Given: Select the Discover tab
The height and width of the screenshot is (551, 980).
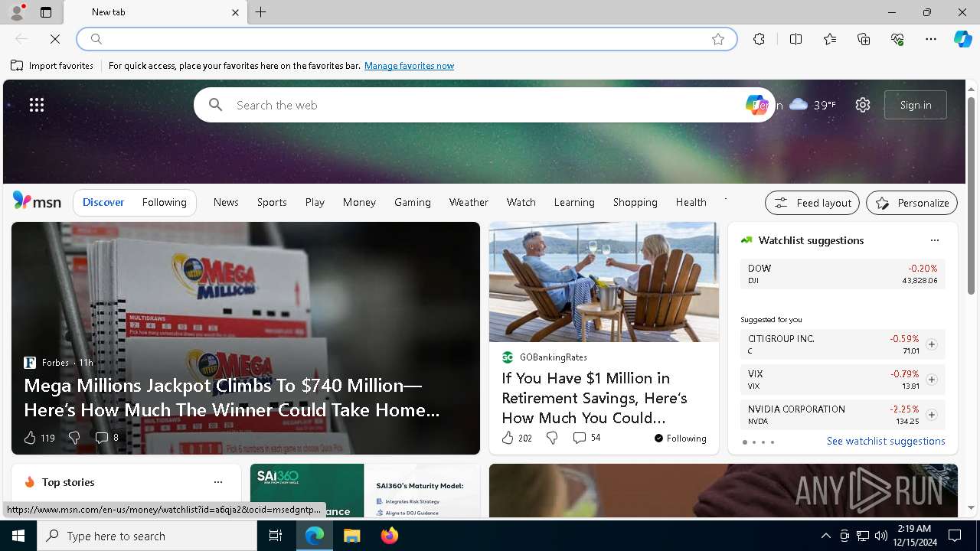Looking at the screenshot, I should (x=103, y=202).
